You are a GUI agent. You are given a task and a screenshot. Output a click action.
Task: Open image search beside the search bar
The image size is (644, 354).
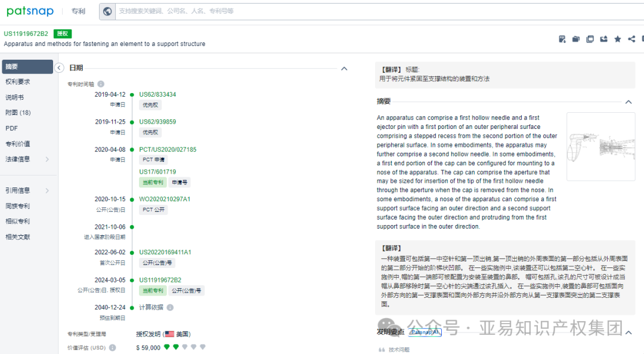tap(107, 11)
